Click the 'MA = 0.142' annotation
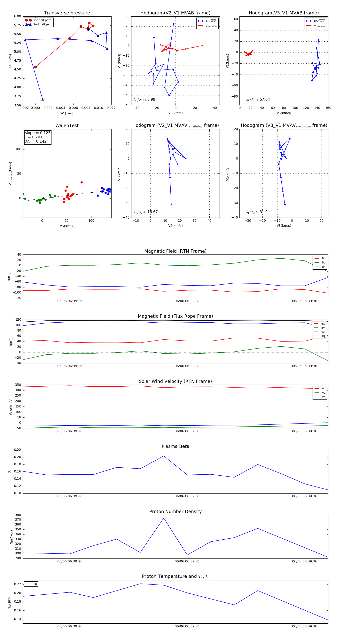 click(x=36, y=141)
